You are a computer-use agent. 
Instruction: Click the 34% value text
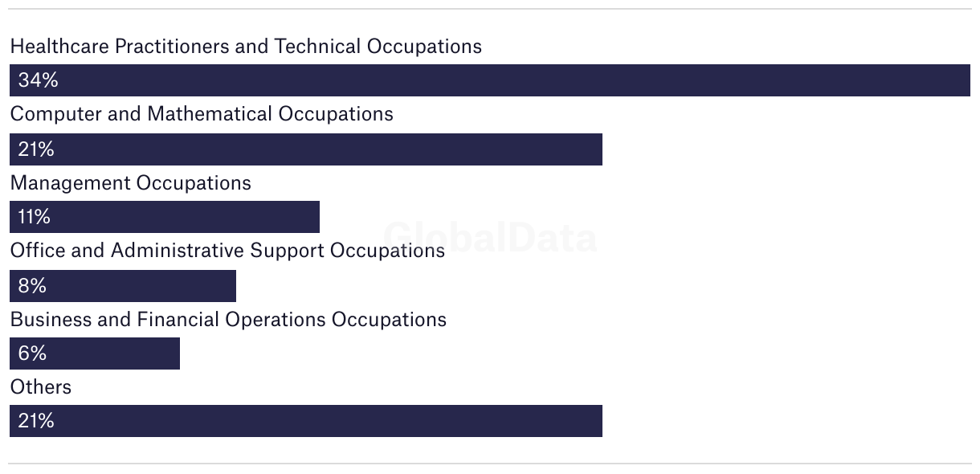pyautogui.click(x=38, y=80)
